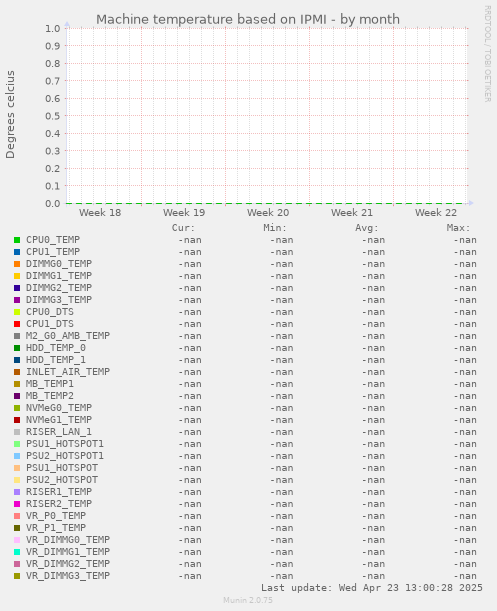Click the 'Min:' column header
Image resolution: width=497 pixels, height=611 pixels.
[275, 228]
